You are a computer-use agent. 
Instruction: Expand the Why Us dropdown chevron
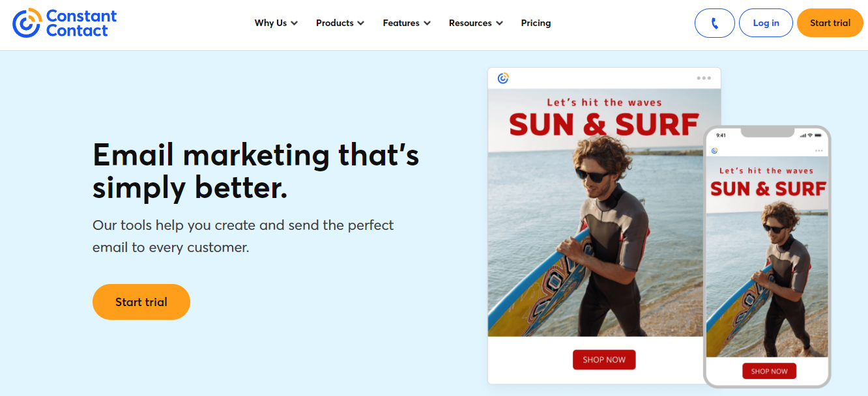[x=295, y=23]
